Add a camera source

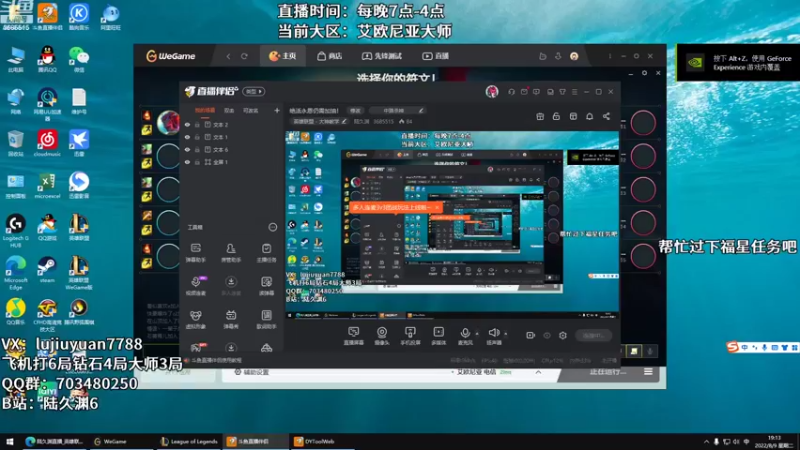(382, 336)
